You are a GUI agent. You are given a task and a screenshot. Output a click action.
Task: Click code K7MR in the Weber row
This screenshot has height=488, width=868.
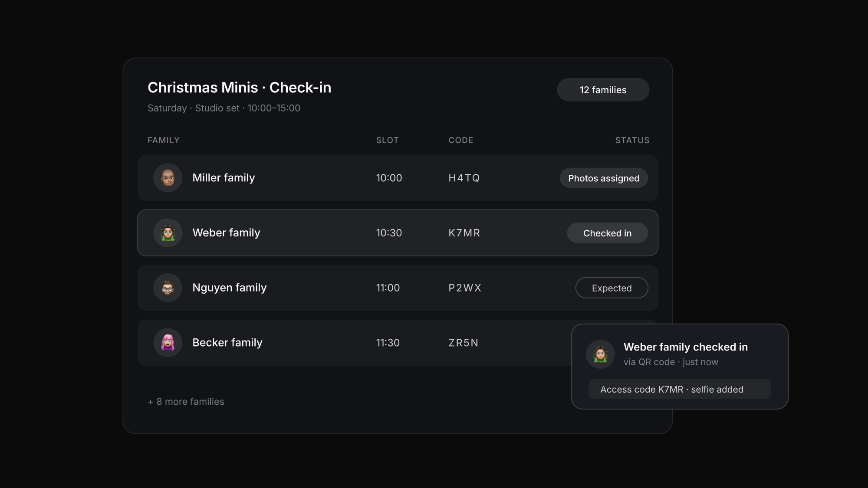464,233
